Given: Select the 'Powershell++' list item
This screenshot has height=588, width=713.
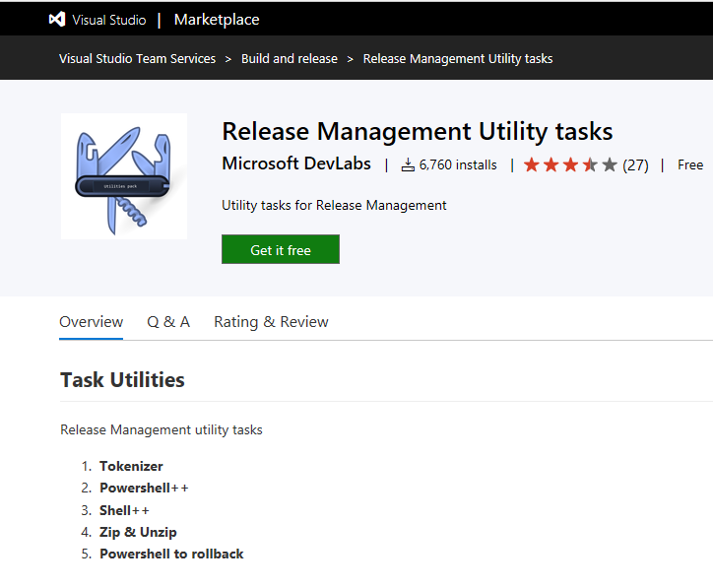Looking at the screenshot, I should click(144, 488).
